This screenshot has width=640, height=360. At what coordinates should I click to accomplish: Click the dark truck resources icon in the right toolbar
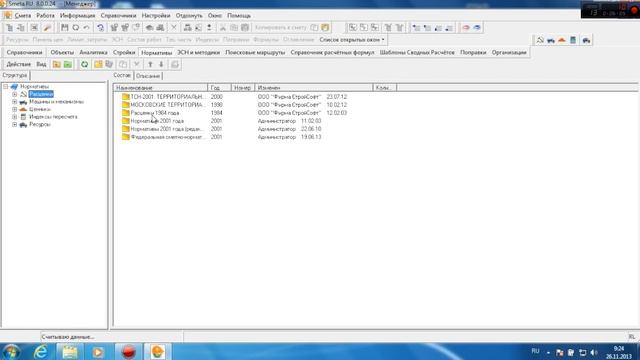click(586, 40)
